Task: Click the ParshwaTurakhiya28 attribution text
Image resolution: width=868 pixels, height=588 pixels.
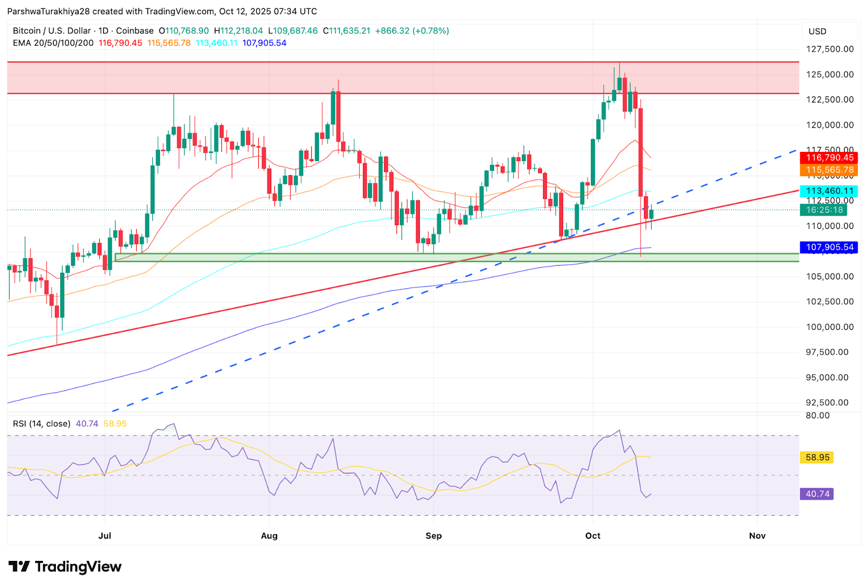Action: coord(48,11)
